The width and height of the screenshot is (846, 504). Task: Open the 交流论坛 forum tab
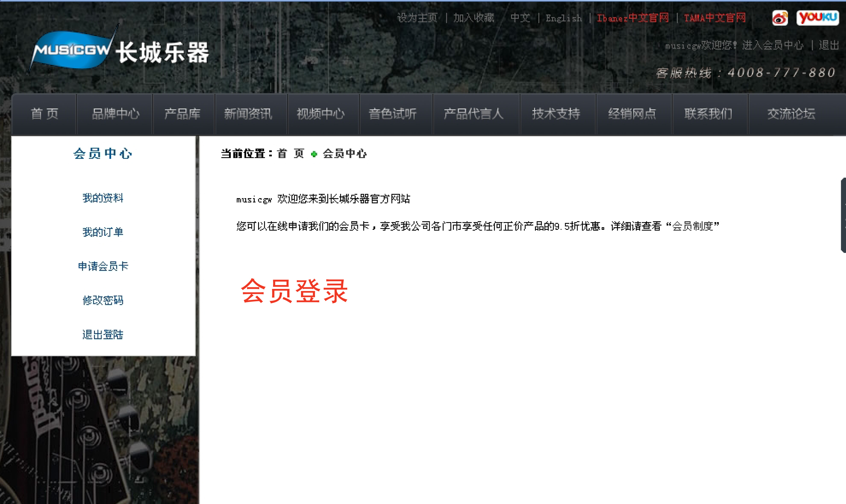coord(791,114)
